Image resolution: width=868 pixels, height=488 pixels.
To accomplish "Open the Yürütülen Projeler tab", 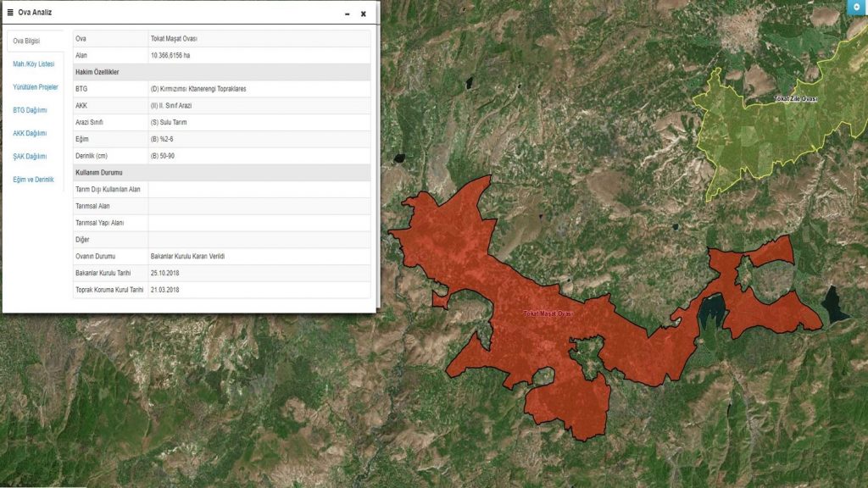I will click(x=36, y=87).
